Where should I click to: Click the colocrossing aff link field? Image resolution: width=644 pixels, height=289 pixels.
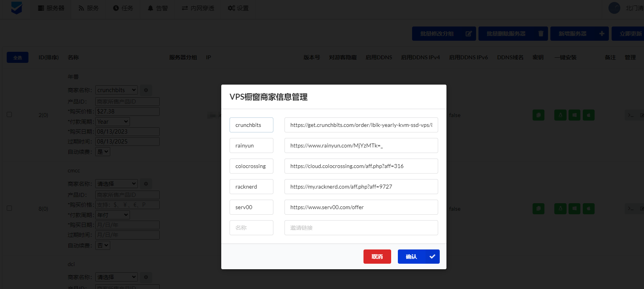tap(361, 166)
